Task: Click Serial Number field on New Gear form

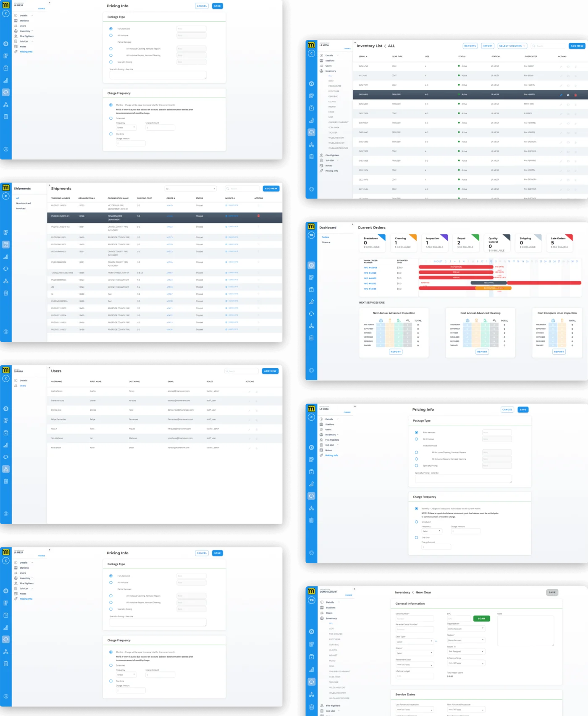Action: point(415,619)
